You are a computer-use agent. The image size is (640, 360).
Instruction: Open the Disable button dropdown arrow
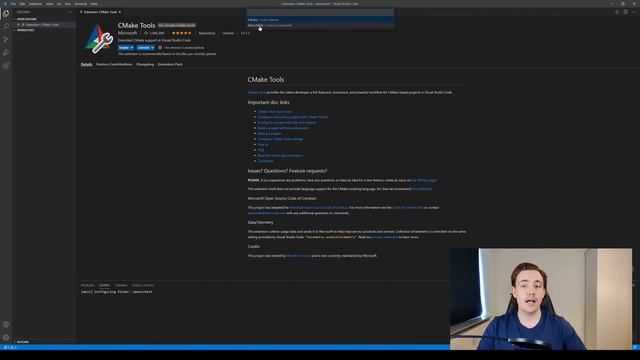coord(132,48)
